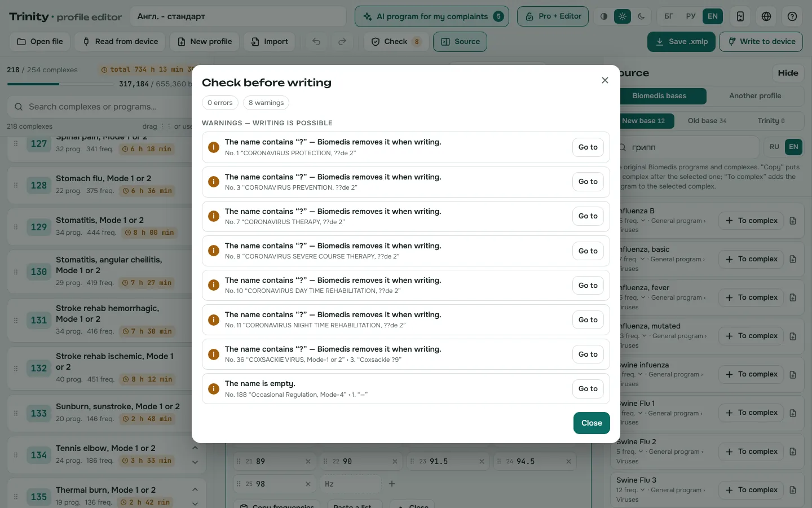The image size is (812, 508).
Task: Click the 0 errors filter chip
Action: pyautogui.click(x=220, y=103)
